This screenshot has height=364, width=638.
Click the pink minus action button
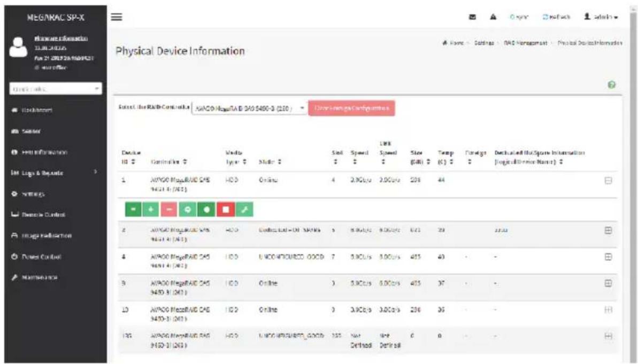click(170, 210)
